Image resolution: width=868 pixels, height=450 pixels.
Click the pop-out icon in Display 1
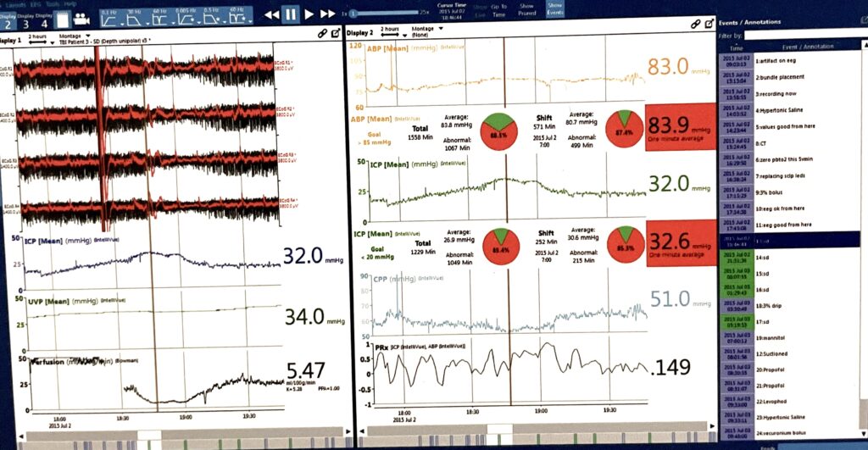tap(336, 34)
